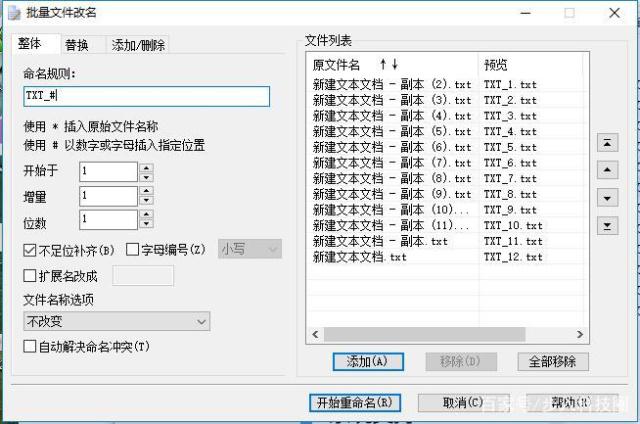640x424 pixels.
Task: Select file 新建文本文档 - 副本 (5).txt
Action: pyautogui.click(x=392, y=131)
